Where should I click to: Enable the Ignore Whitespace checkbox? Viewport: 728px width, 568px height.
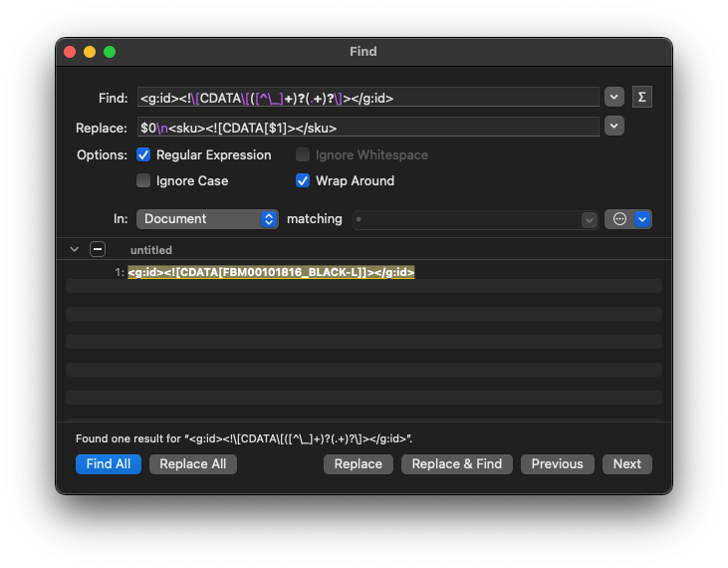tap(303, 154)
